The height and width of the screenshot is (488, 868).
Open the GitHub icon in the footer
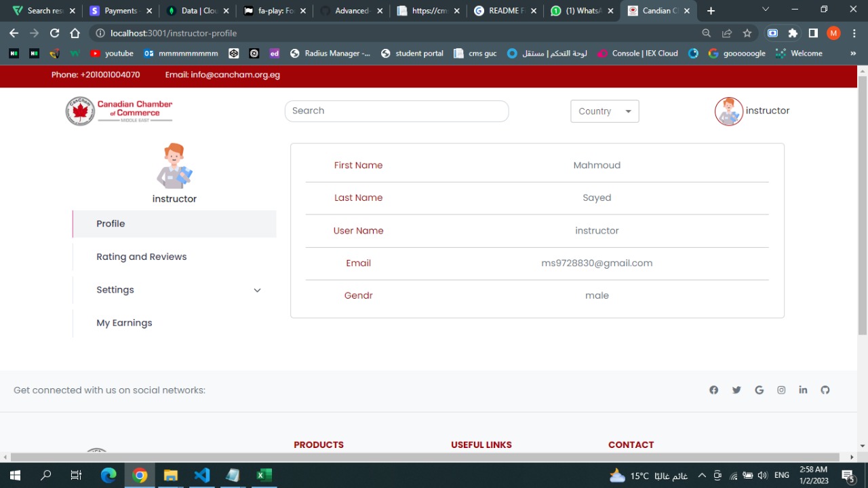[825, 390]
